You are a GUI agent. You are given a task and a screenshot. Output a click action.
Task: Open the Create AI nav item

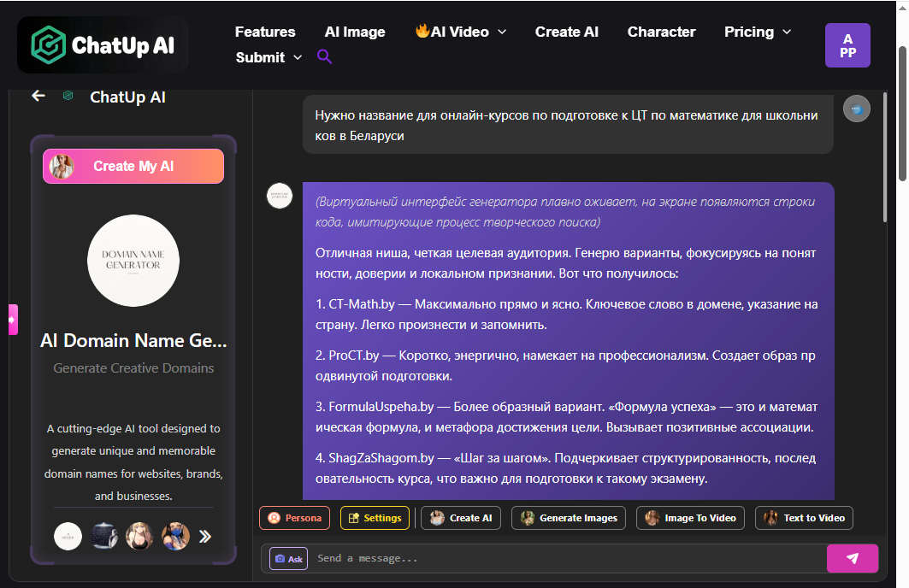click(566, 32)
